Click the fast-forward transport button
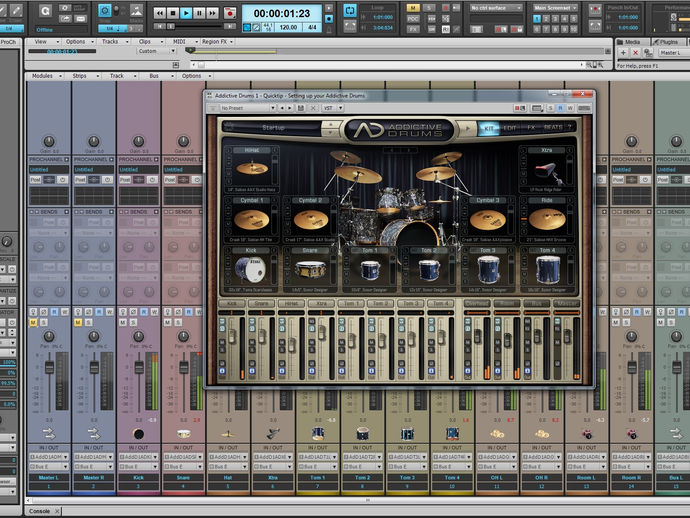The image size is (690, 518). (213, 13)
